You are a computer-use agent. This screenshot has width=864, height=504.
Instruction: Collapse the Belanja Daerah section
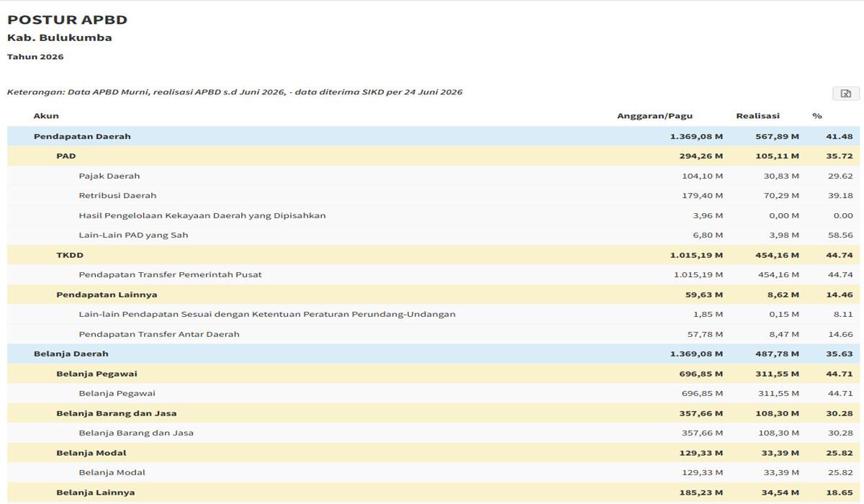click(x=433, y=354)
